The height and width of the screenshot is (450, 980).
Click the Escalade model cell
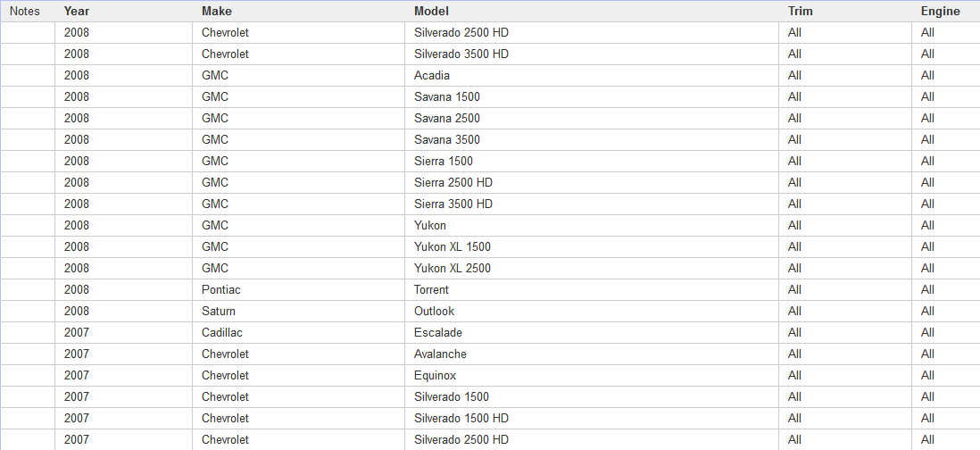[438, 333]
